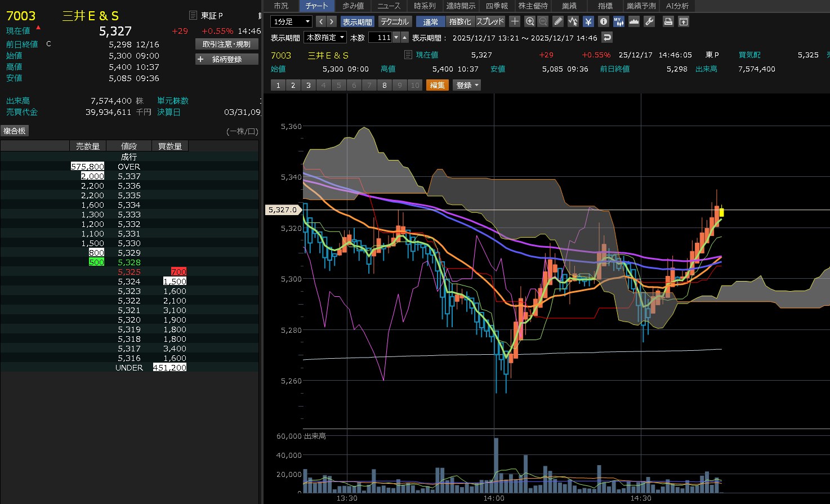Switch chart scale to 指数化 mode
The height and width of the screenshot is (504, 830).
pyautogui.click(x=460, y=21)
